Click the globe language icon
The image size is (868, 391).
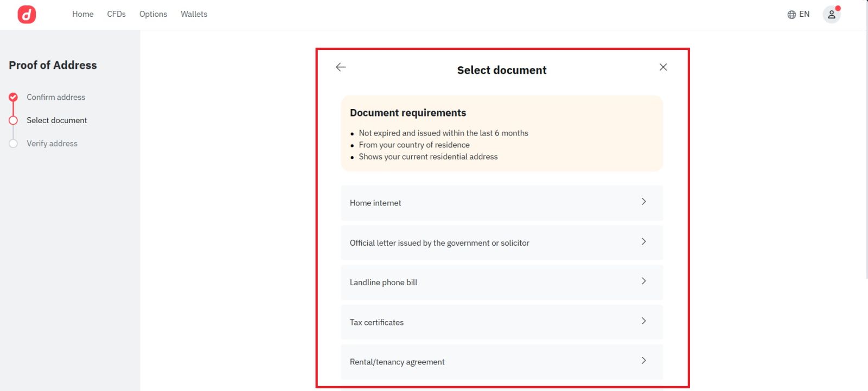coord(792,15)
